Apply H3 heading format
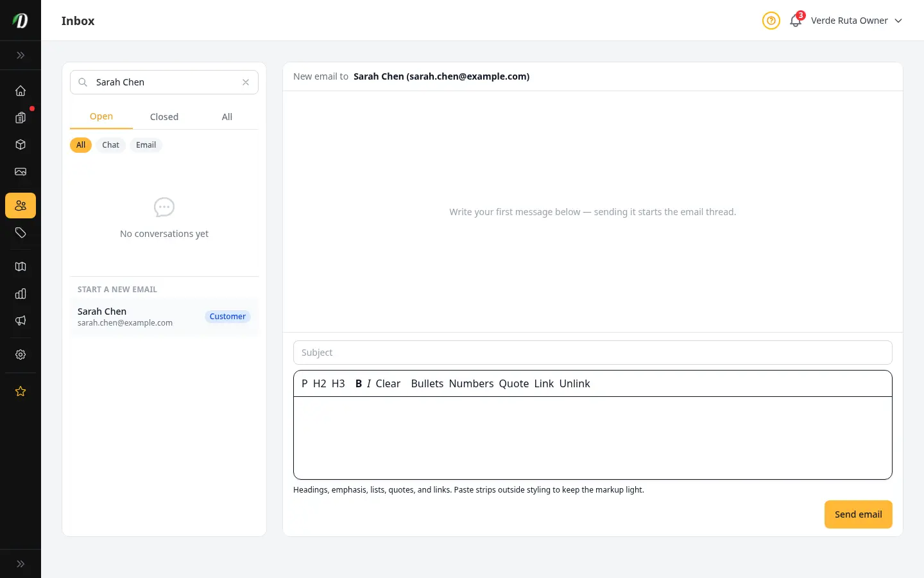 pos(338,383)
